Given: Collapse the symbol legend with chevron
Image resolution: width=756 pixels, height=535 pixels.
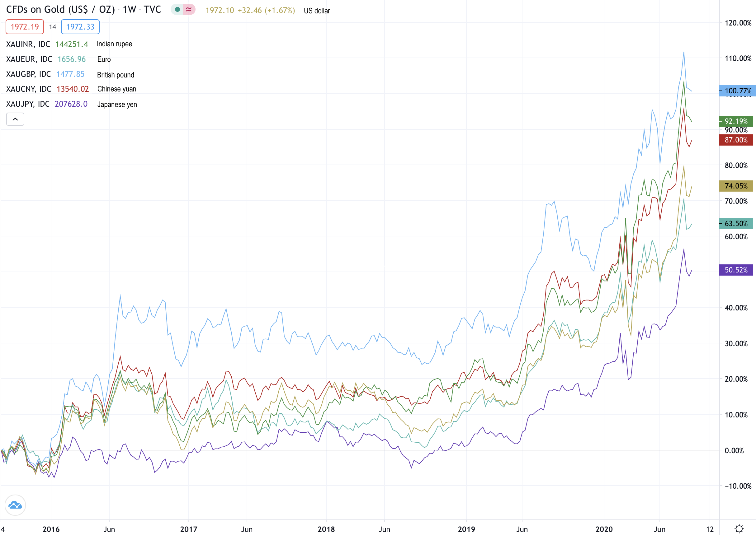Looking at the screenshot, I should (x=15, y=119).
